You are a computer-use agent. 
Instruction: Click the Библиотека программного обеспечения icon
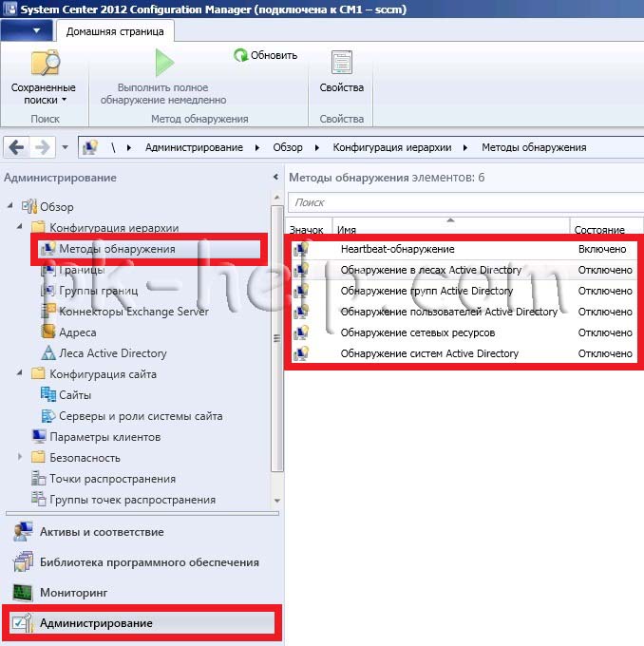23,562
